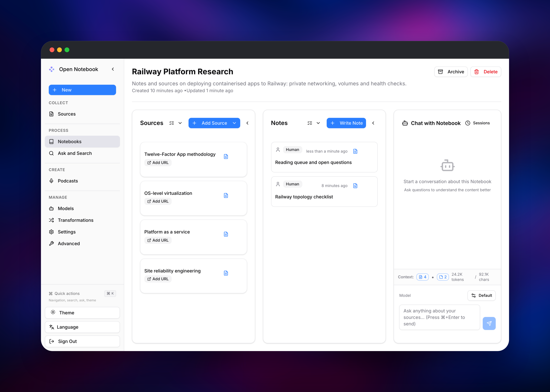This screenshot has height=392, width=550.
Task: Change the Language setting
Action: [82, 327]
